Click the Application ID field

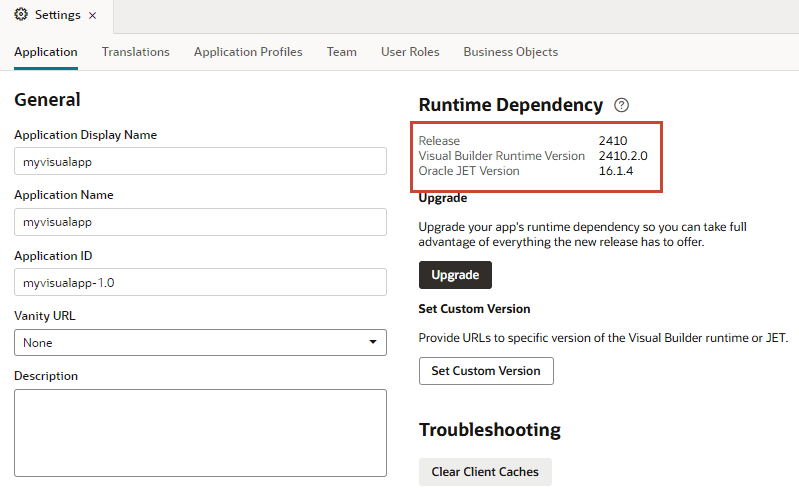(x=200, y=282)
